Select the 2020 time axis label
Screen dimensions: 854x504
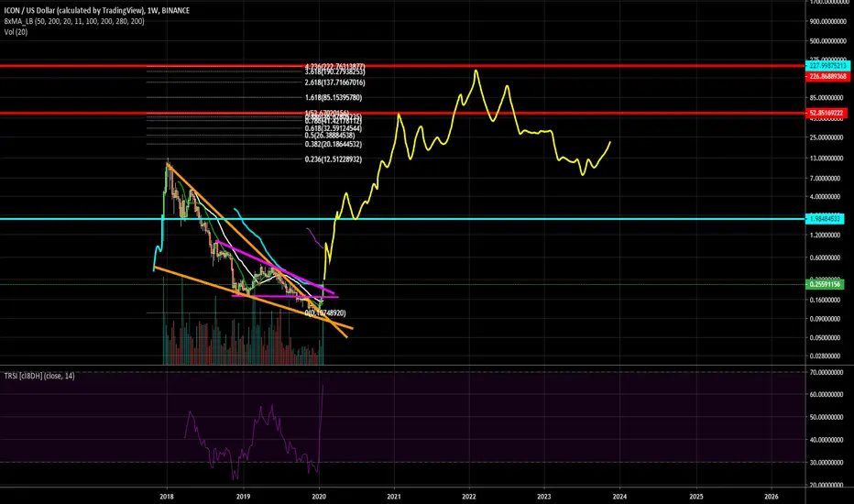point(319,497)
